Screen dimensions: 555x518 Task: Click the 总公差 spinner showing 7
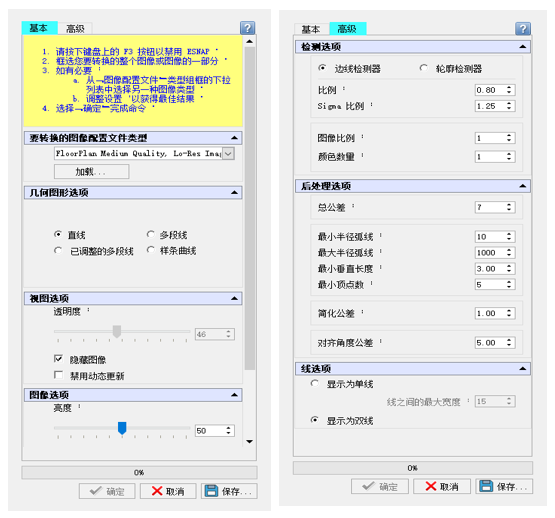(495, 207)
